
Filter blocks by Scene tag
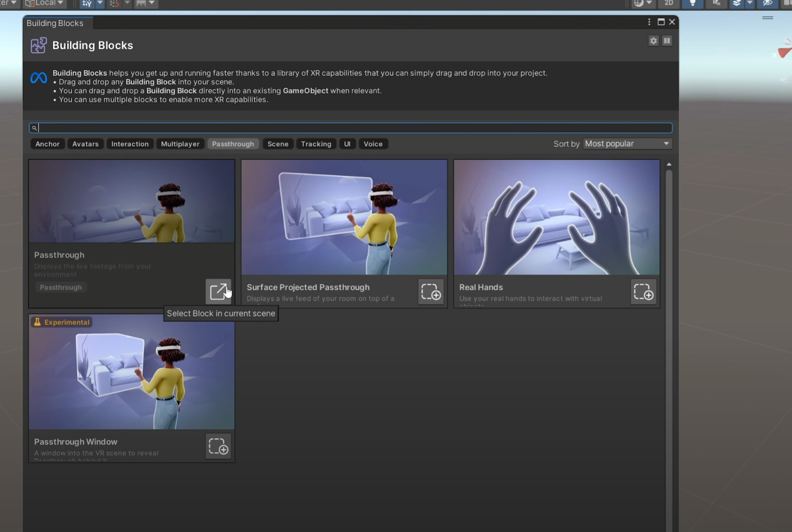pyautogui.click(x=278, y=144)
